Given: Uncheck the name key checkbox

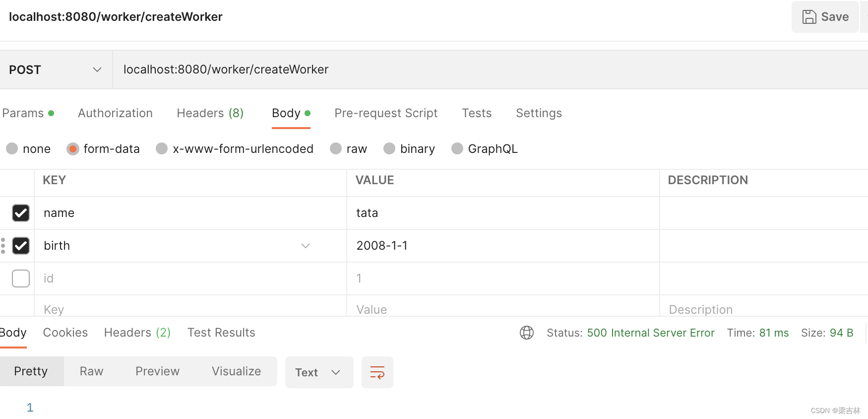Looking at the screenshot, I should 21,213.
